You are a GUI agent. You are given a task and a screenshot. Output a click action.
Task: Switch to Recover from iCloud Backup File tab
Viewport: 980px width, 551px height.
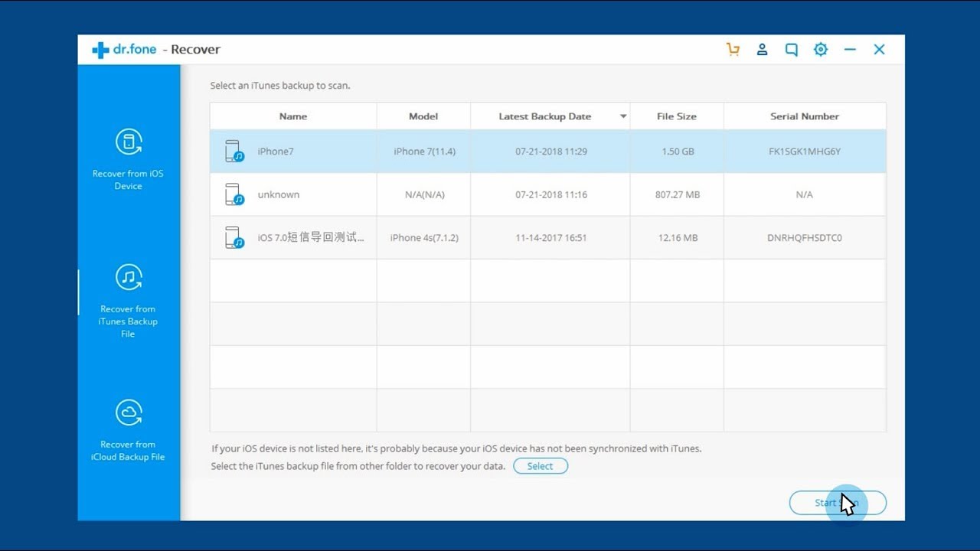129,430
